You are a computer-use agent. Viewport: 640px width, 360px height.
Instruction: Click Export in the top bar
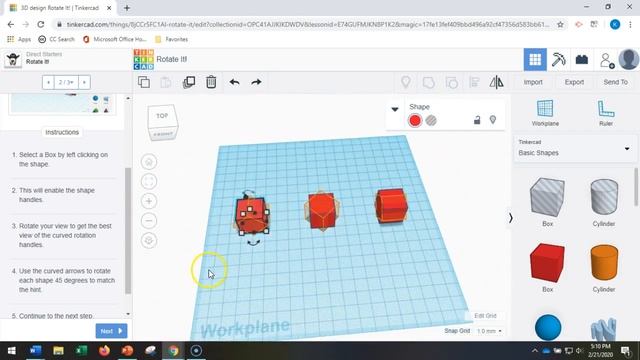[574, 82]
